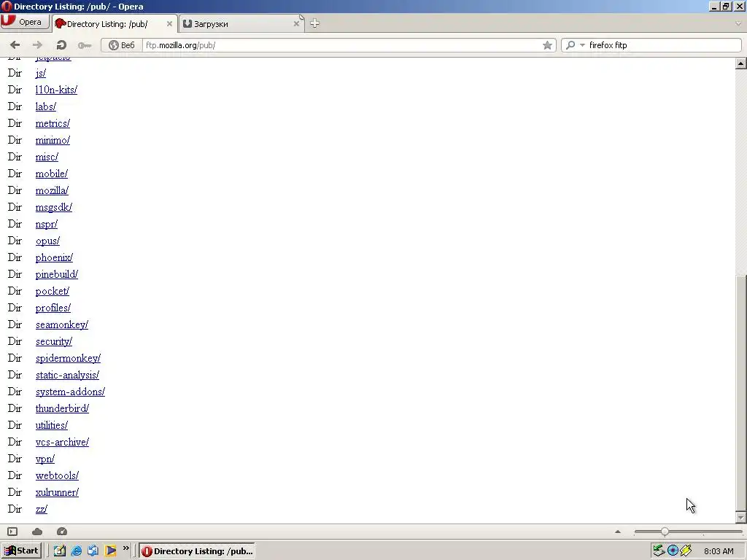Go forward with the forward arrow
The width and height of the screenshot is (747, 560).
tap(37, 44)
